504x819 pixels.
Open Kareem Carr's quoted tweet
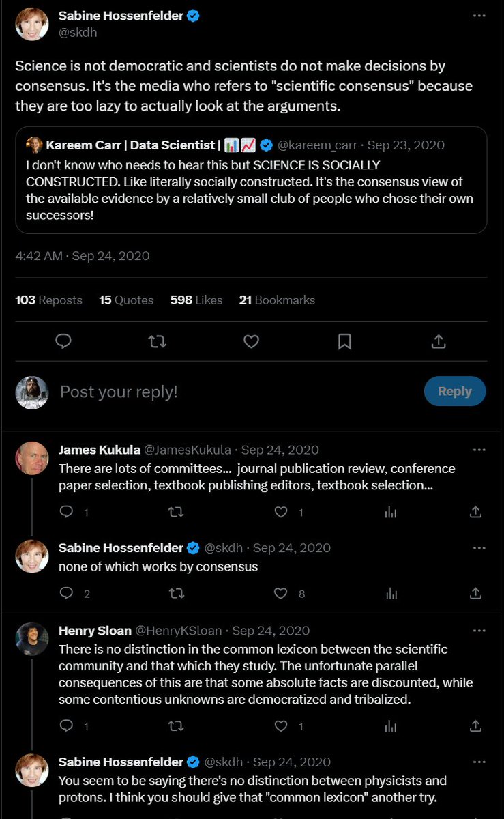(x=251, y=180)
